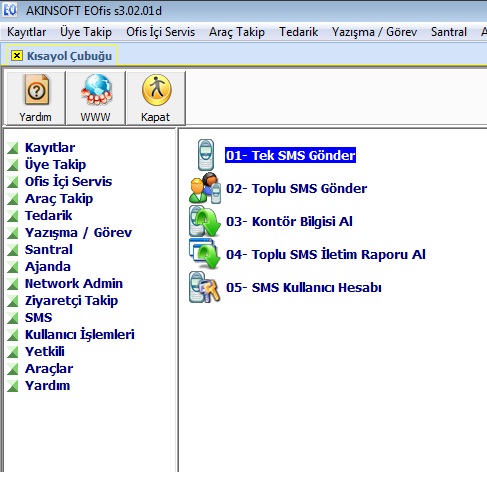Select Araç Takip in the left sidebar
Image resolution: width=487 pixels, height=478 pixels.
point(59,199)
